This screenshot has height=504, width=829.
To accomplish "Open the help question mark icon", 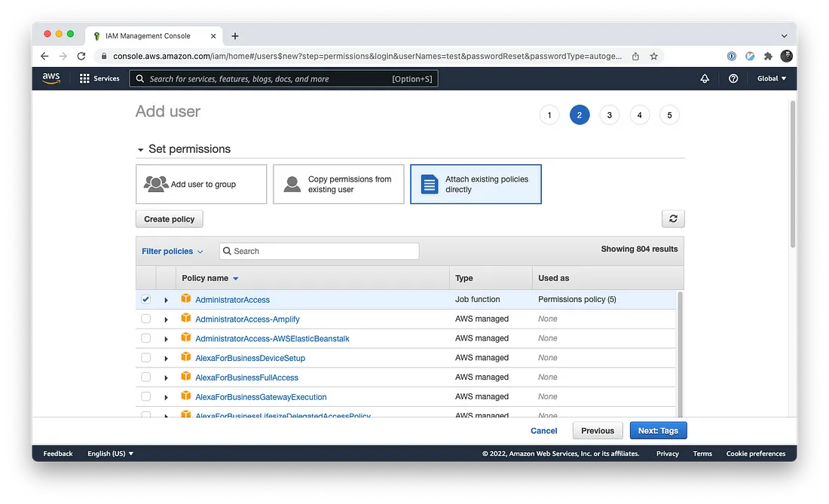I will [x=733, y=78].
